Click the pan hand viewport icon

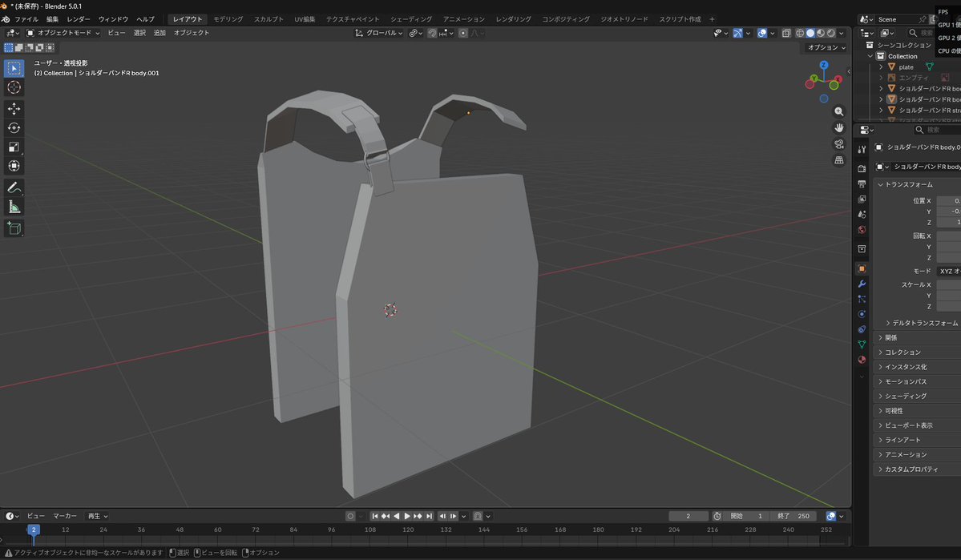click(x=838, y=127)
